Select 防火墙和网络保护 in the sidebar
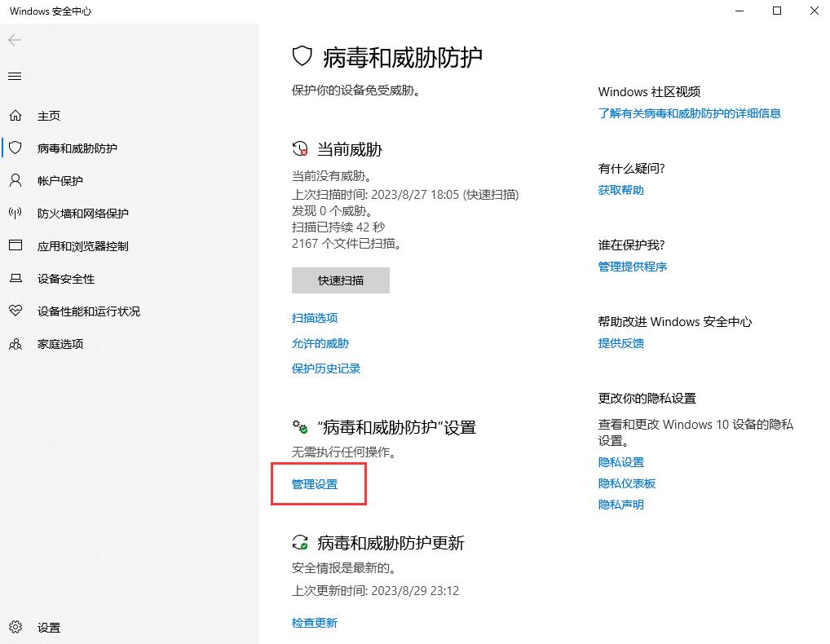This screenshot has width=830, height=644. click(83, 214)
